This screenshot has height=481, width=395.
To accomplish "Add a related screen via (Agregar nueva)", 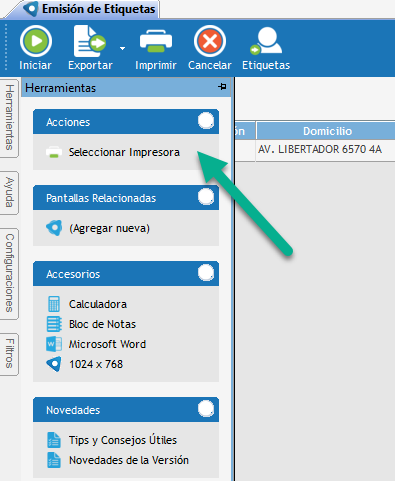I will 109,228.
